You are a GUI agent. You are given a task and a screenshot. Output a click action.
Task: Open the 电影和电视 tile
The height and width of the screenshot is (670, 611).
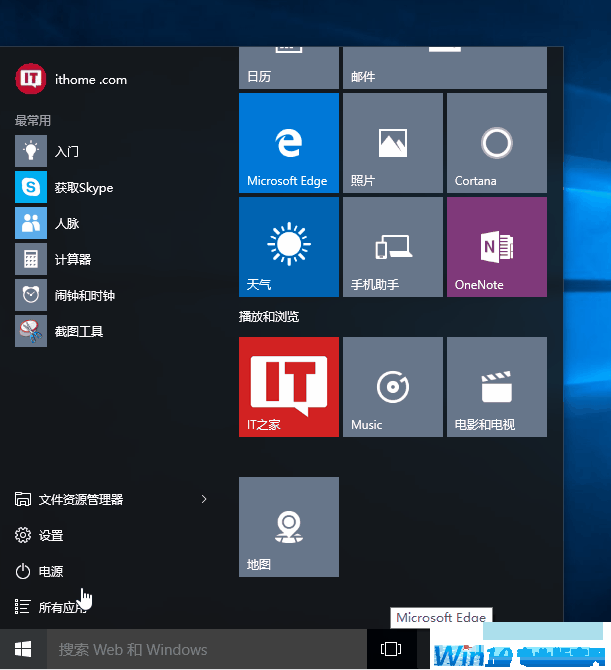[x=496, y=387]
